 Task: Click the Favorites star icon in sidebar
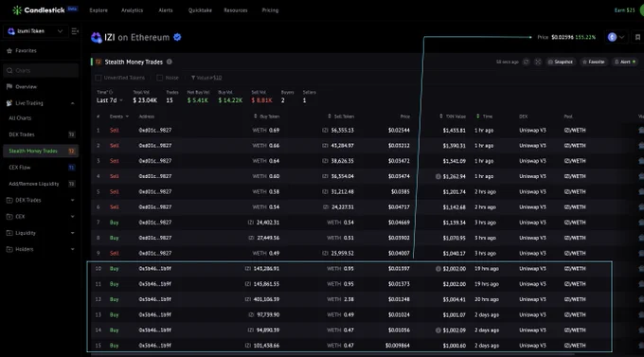point(9,51)
